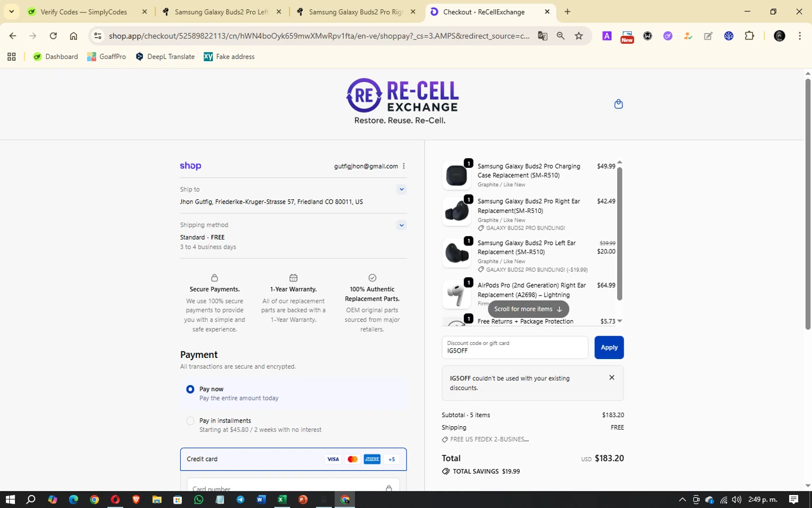The width and height of the screenshot is (812, 508).
Task: Open Chrome three-dot menu
Action: pos(800,36)
